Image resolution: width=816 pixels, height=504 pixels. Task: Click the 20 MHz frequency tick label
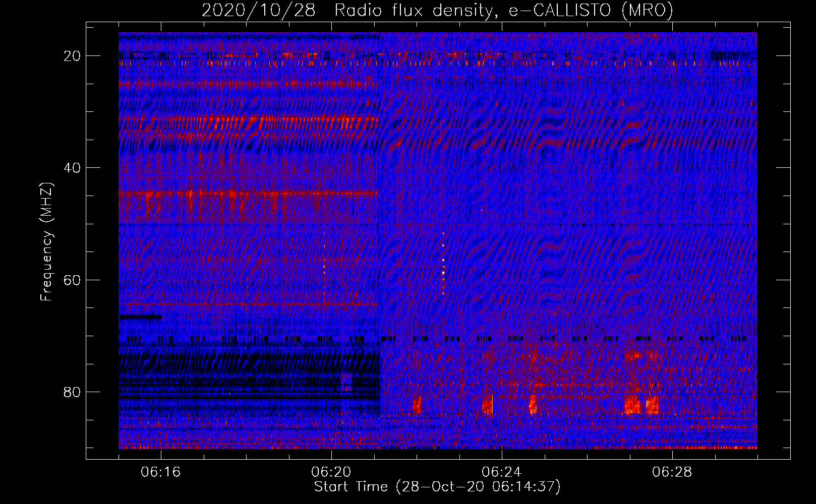[x=72, y=56]
